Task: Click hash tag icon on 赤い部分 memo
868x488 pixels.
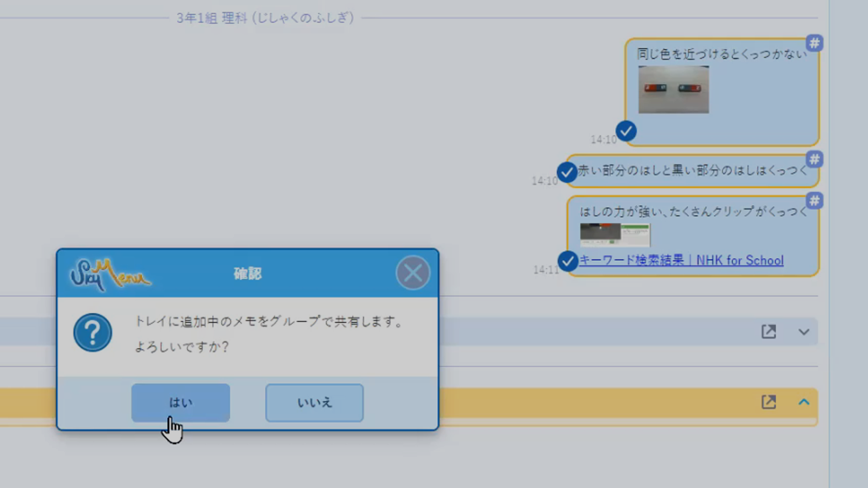Action: pos(814,160)
